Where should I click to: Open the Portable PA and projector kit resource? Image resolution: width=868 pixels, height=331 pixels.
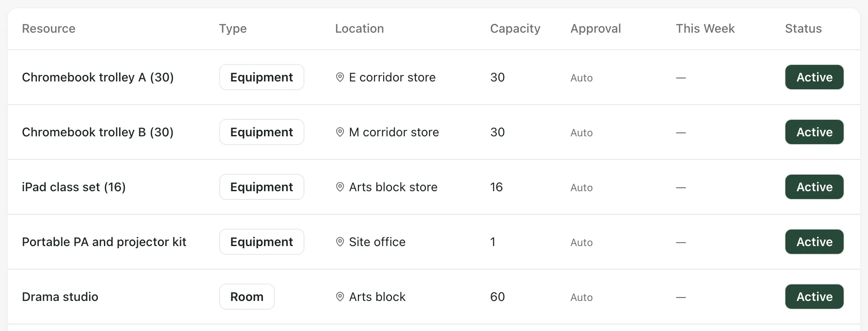[104, 242]
